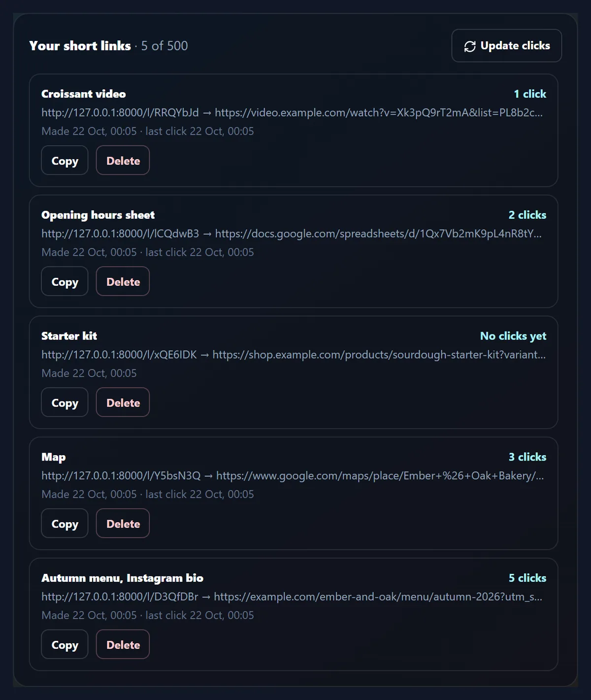The height and width of the screenshot is (700, 591).
Task: Copy the Opening hours sheet link
Action: [x=65, y=282]
